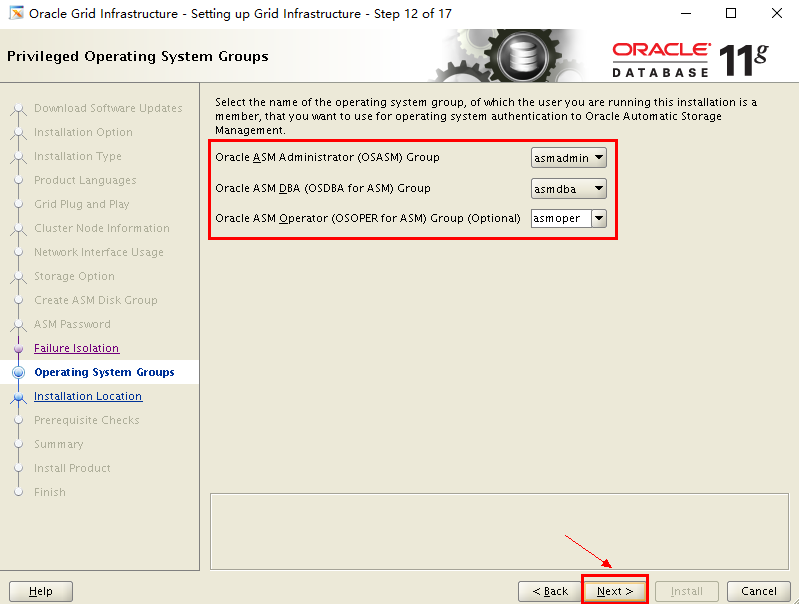
Task: Click the Installation Option step
Action: point(83,132)
